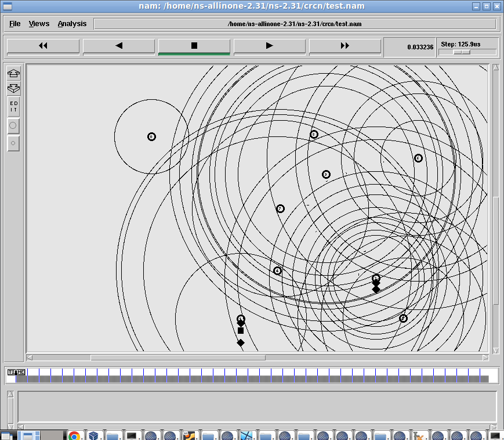Rewind the animation

click(x=43, y=46)
